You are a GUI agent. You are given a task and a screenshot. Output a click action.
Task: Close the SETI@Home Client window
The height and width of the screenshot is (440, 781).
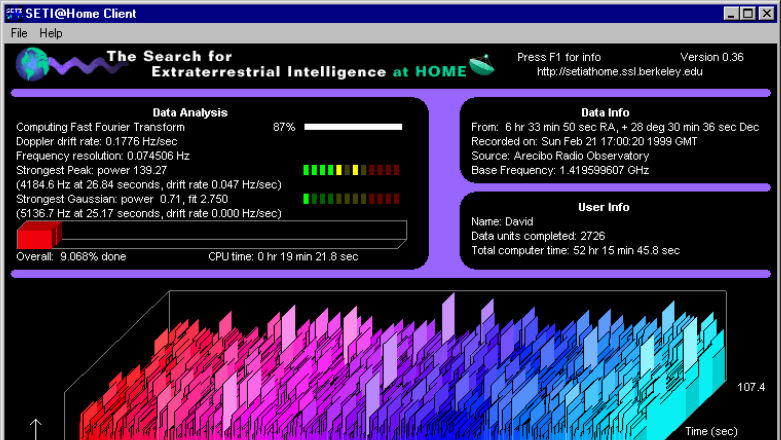(767, 13)
